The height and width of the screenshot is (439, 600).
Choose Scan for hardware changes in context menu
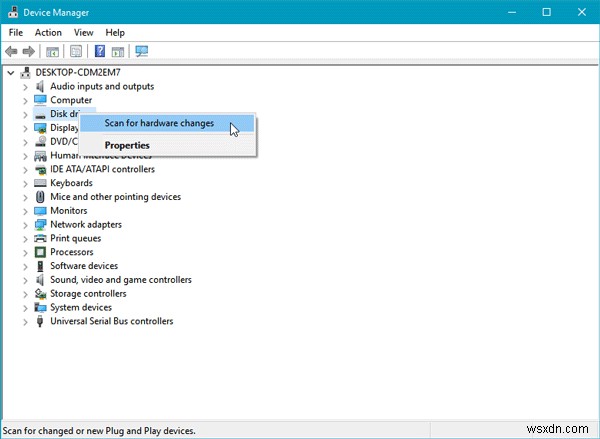pos(167,123)
